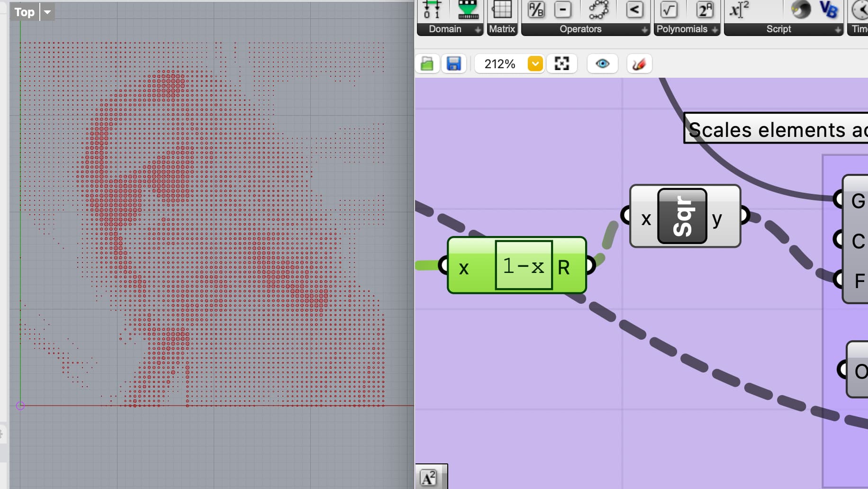The image size is (868, 489).
Task: Click the x input of Sqr component
Action: click(646, 219)
